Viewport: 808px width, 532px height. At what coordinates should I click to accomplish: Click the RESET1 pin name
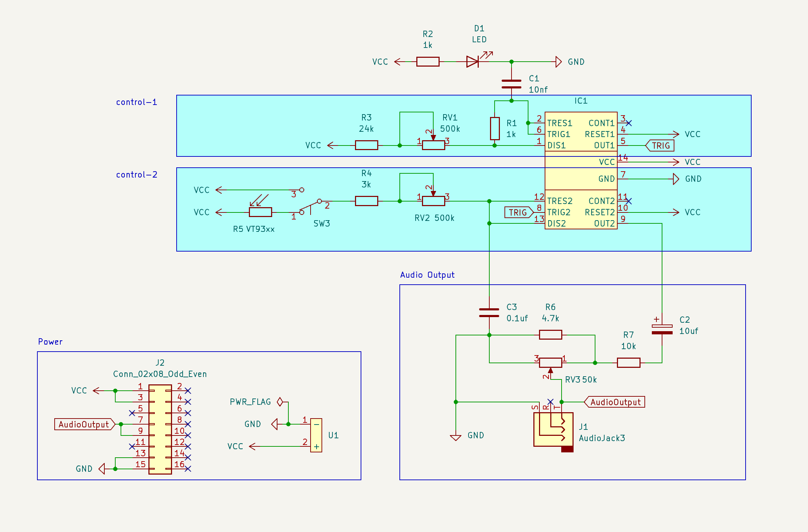(600, 135)
